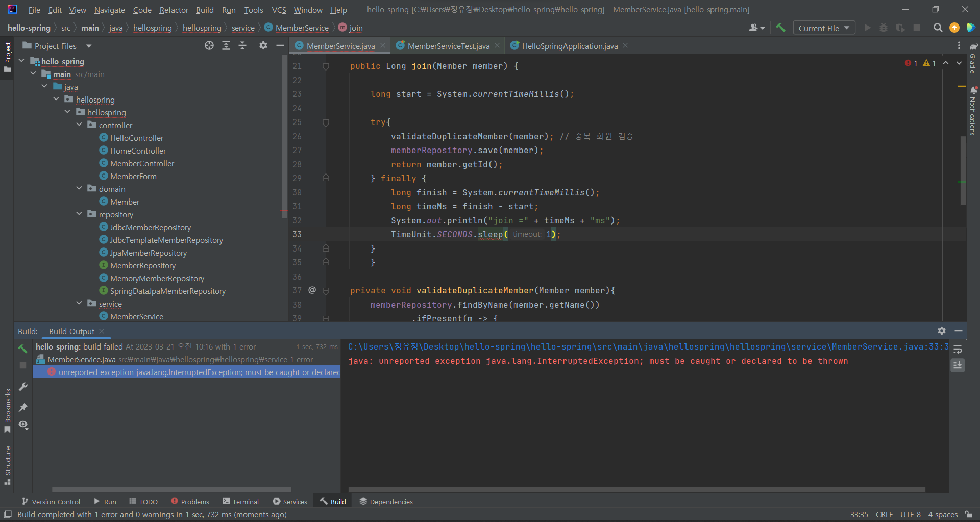980x522 pixels.
Task: Open Build panel settings gear
Action: pos(942,331)
